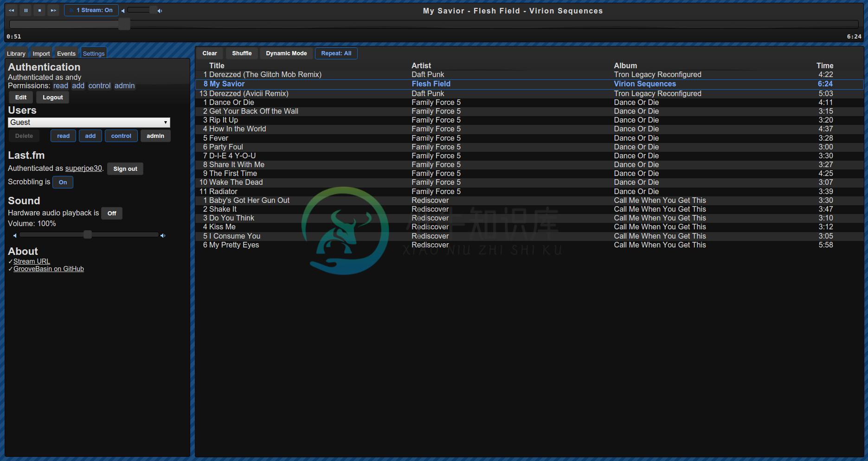The width and height of the screenshot is (868, 461).
Task: Sign out of Last.fm
Action: tap(125, 169)
